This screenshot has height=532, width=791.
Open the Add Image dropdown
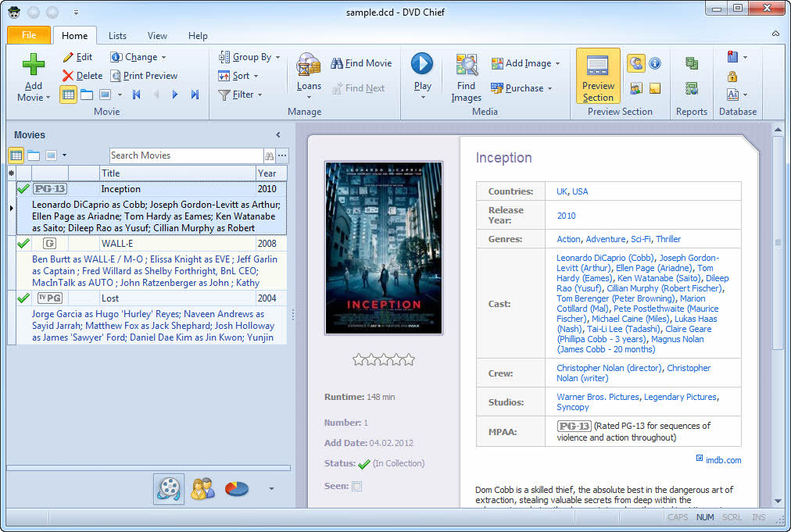[526, 63]
